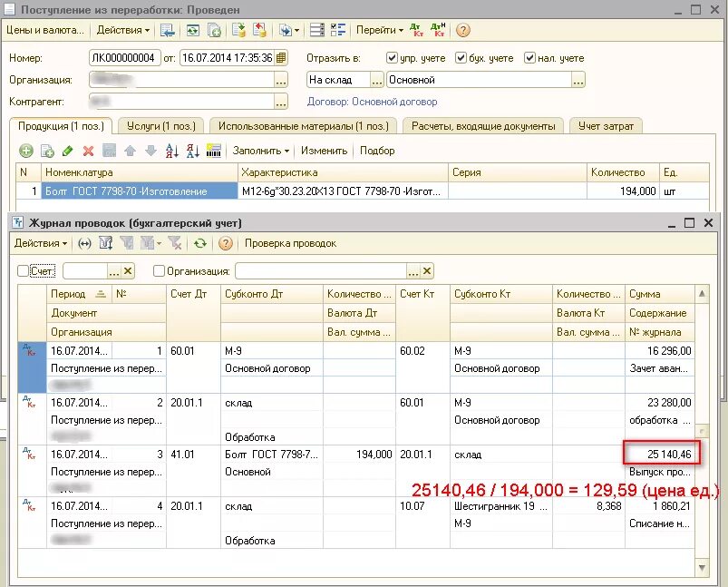Click the journal scrollbar up arrow
The image size is (728, 587).
click(x=702, y=293)
